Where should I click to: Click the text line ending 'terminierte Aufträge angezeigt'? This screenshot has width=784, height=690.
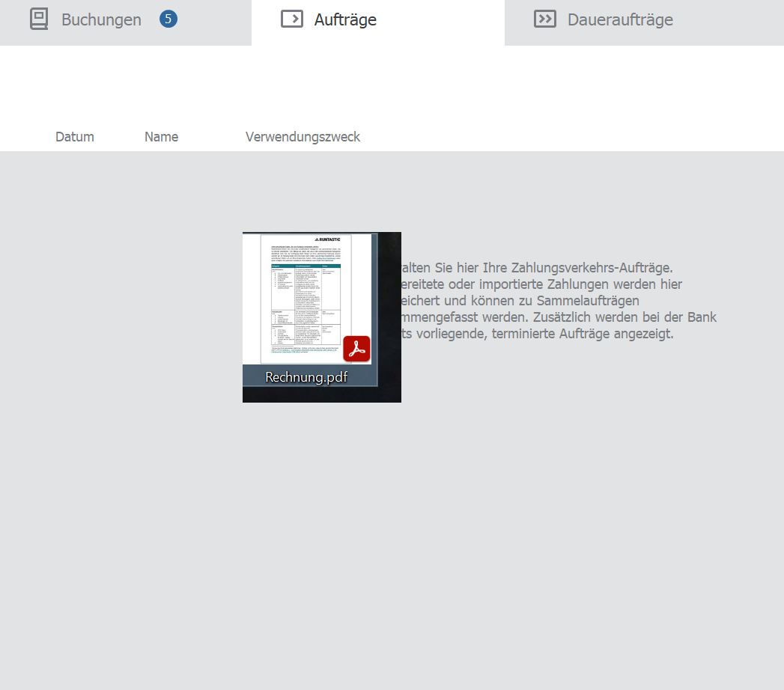536,334
